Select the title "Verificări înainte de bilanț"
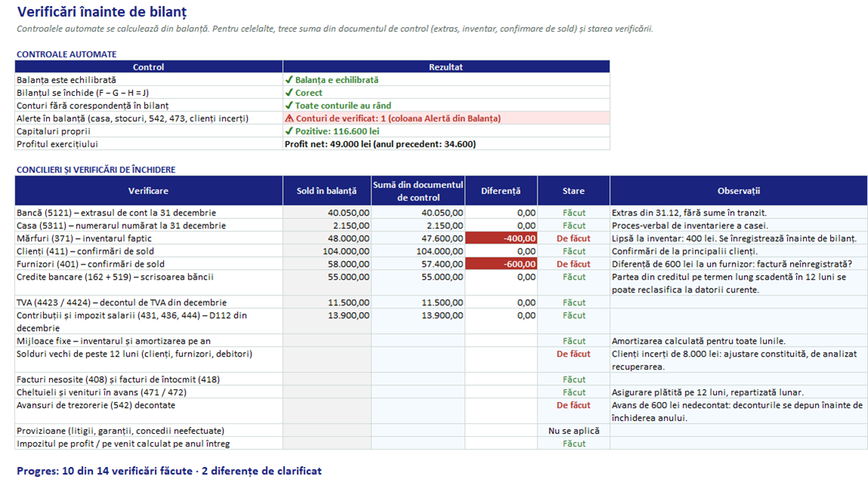 [102, 11]
